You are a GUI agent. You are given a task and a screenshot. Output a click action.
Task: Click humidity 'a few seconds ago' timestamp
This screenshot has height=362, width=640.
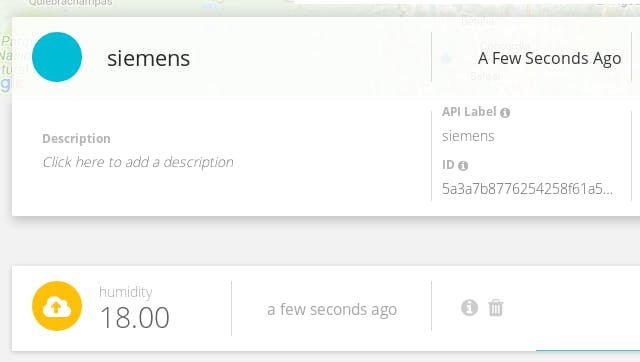(332, 310)
